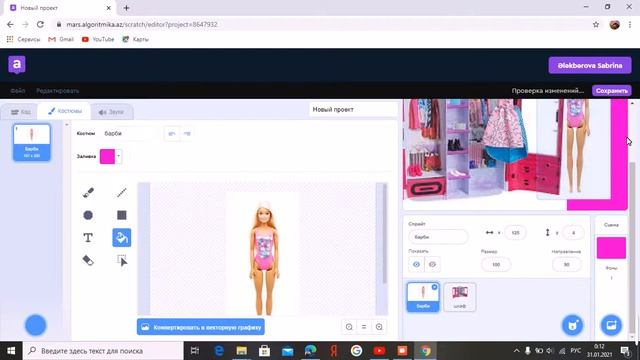Open the Fill color dropdown arrow
The height and width of the screenshot is (360, 640).
[x=118, y=156]
